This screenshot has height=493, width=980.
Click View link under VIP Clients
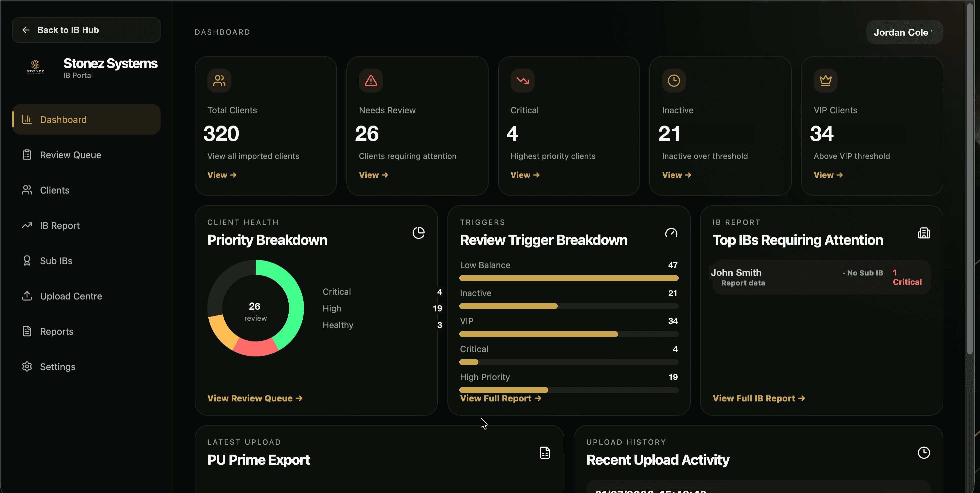click(x=828, y=175)
